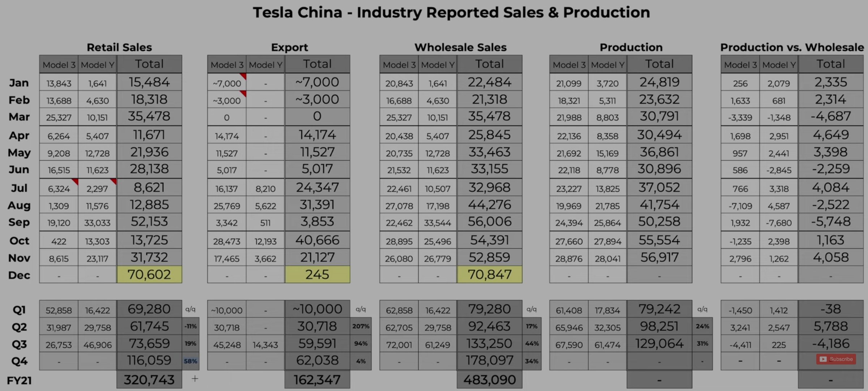Click the Production Total column header
Viewport: 868px width, 391px height.
click(x=659, y=64)
